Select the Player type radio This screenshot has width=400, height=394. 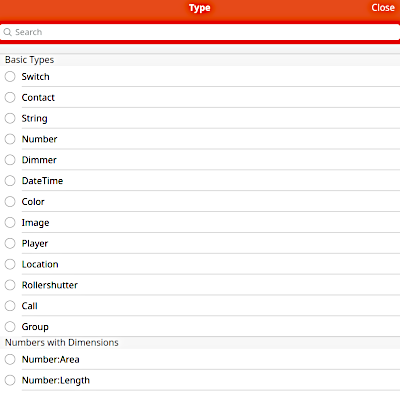pyautogui.click(x=10, y=243)
